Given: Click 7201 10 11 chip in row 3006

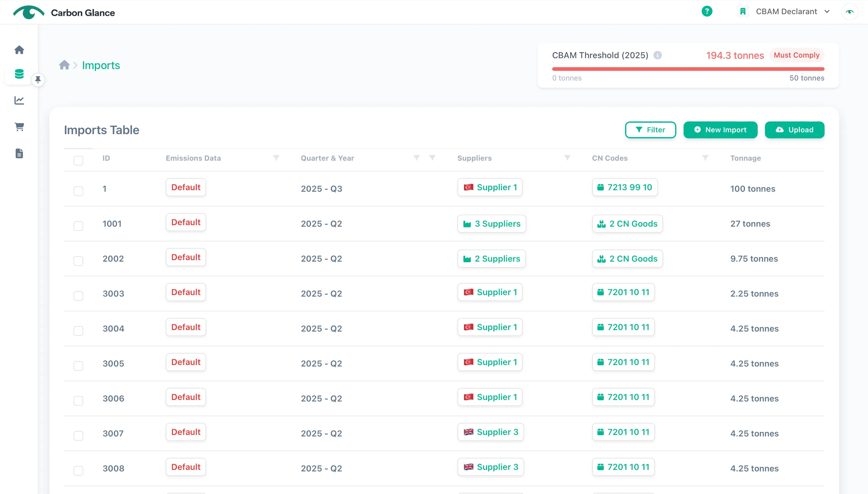Looking at the screenshot, I should (624, 397).
